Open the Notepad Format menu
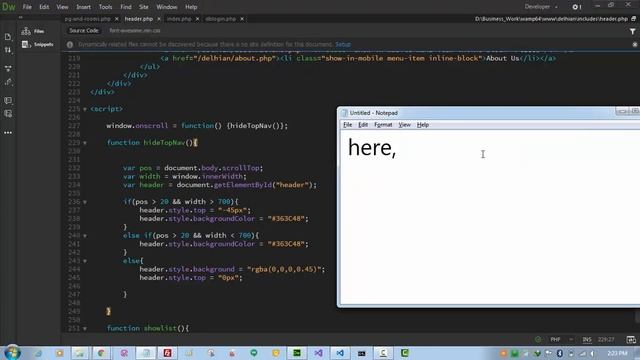This screenshot has height=360, width=640. click(x=383, y=125)
